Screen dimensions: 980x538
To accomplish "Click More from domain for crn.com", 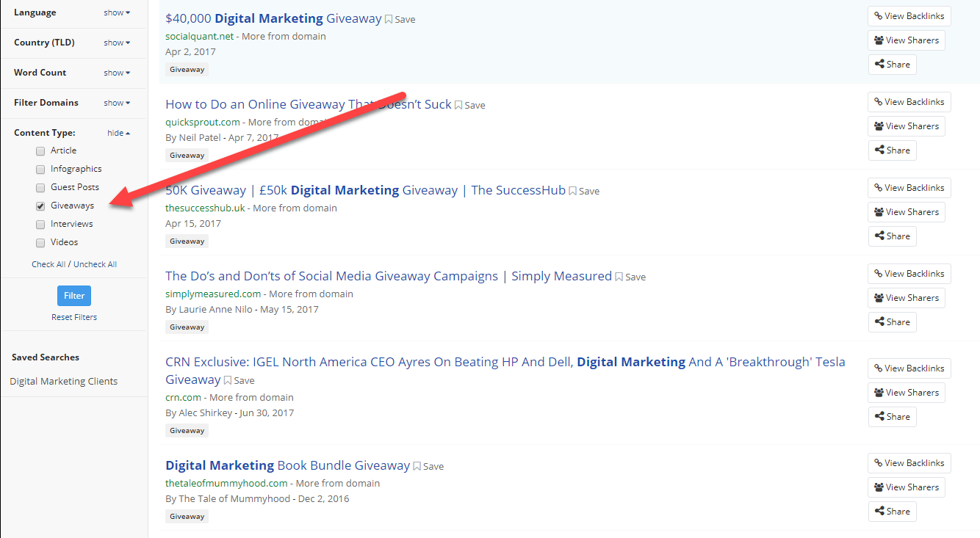I will point(251,397).
